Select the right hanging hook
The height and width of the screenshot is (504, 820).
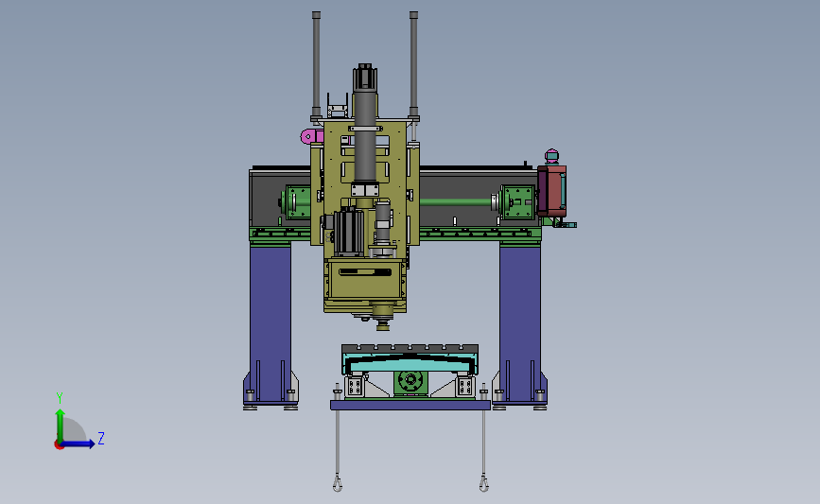pos(483,483)
